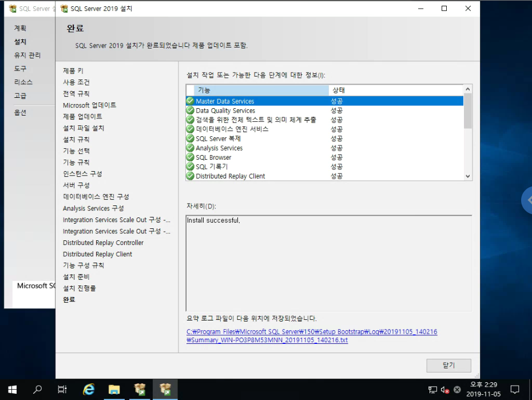This screenshot has height=400, width=532.
Task: Click the blue side handle at the right screen edge
Action: point(527,200)
